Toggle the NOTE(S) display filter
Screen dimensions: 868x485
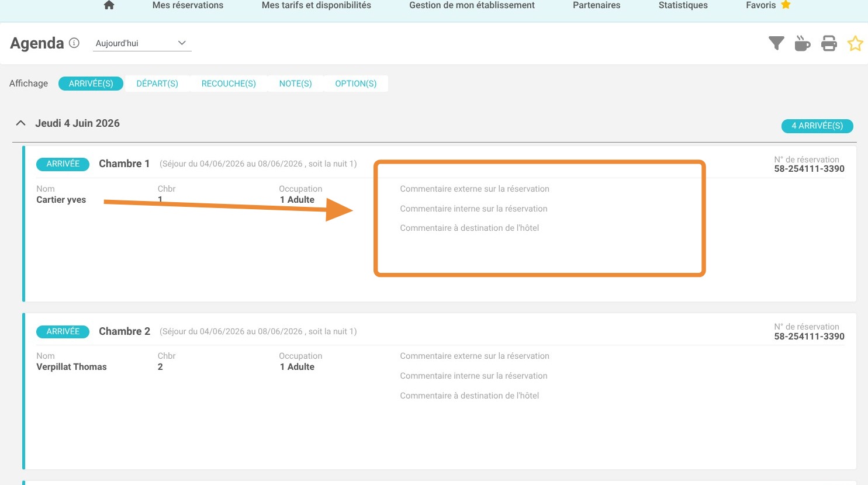click(x=295, y=84)
